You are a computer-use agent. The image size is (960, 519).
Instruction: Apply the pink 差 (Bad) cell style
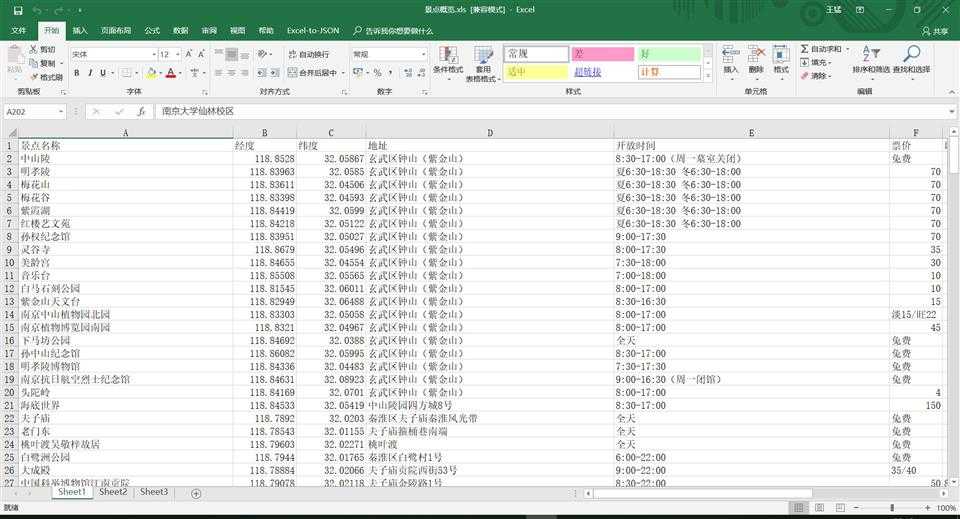(x=602, y=54)
